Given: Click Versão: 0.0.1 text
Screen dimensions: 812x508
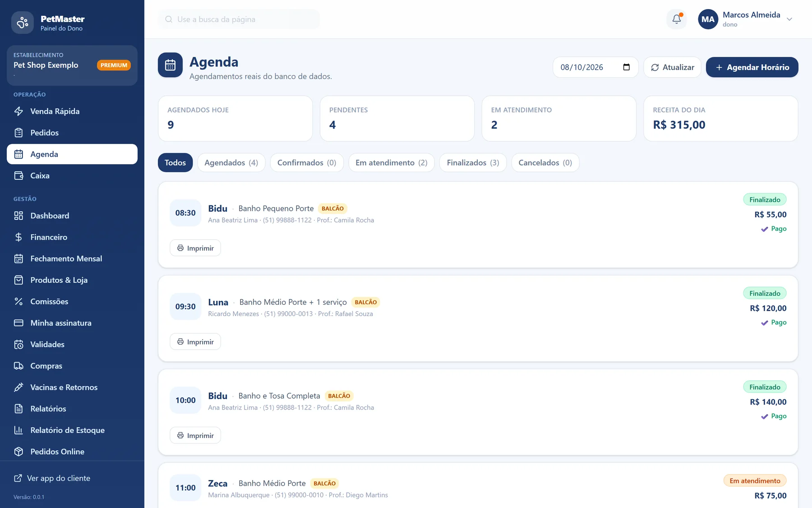Looking at the screenshot, I should coord(29,497).
